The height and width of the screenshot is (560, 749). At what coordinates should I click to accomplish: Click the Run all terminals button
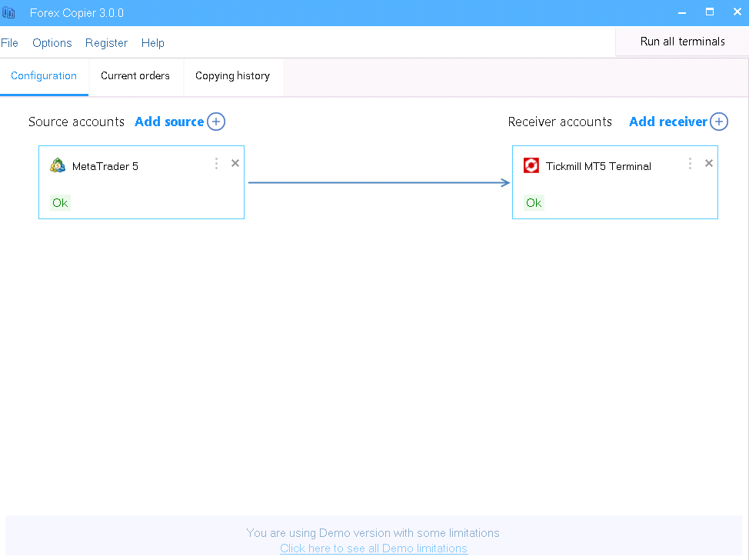click(x=682, y=42)
